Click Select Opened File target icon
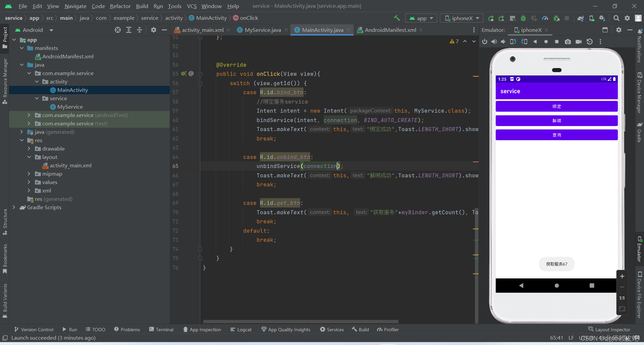This screenshot has width=644, height=345. click(118, 30)
